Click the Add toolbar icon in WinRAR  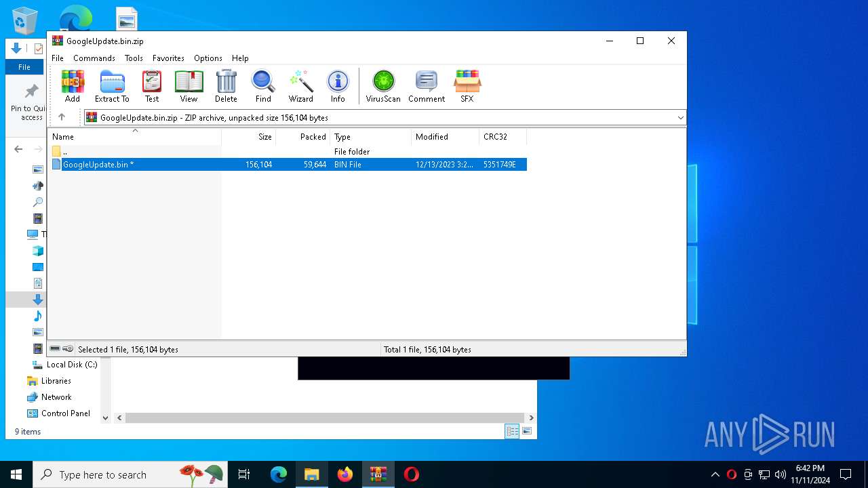click(73, 86)
